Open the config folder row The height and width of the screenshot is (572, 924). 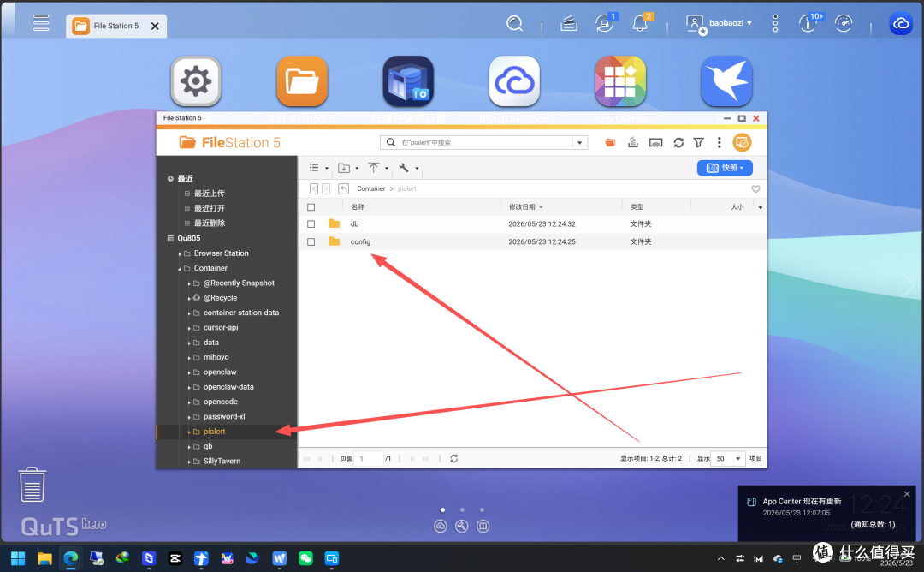(x=532, y=241)
